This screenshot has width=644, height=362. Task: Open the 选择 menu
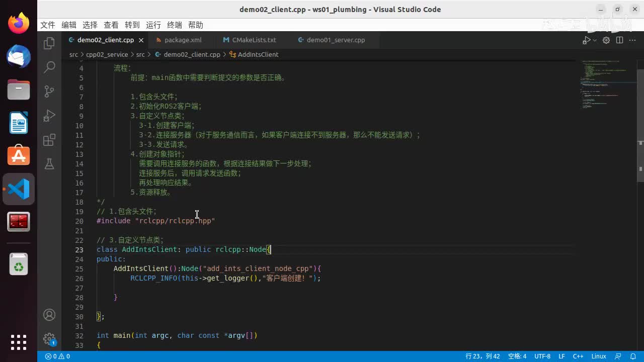(90, 25)
